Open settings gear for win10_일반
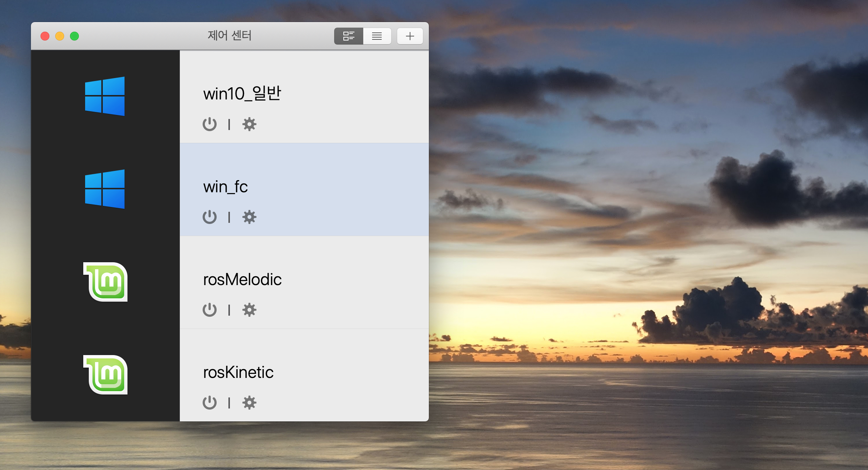 (x=249, y=124)
